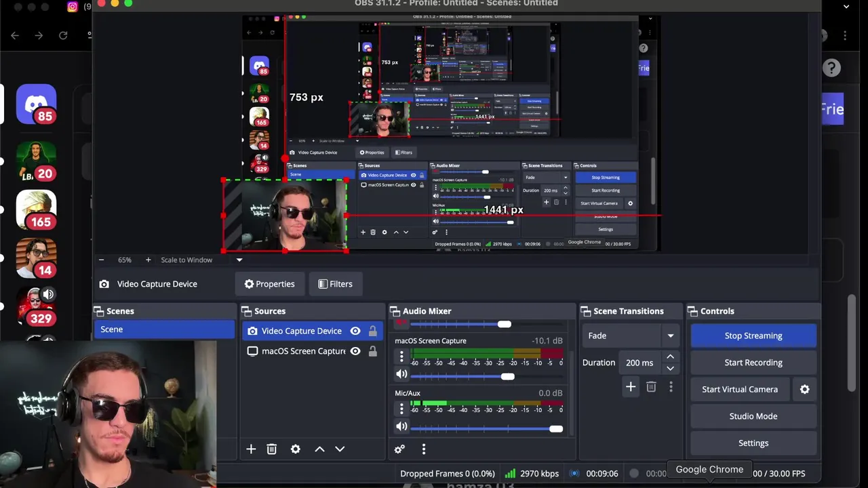Open the chevron dropdown at the top right
Image resolution: width=868 pixels, height=488 pixels.
pos(846,6)
